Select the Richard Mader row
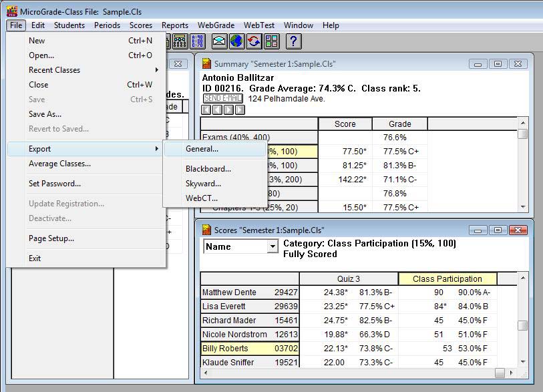Viewport: 543px width, 392px height. click(x=250, y=321)
